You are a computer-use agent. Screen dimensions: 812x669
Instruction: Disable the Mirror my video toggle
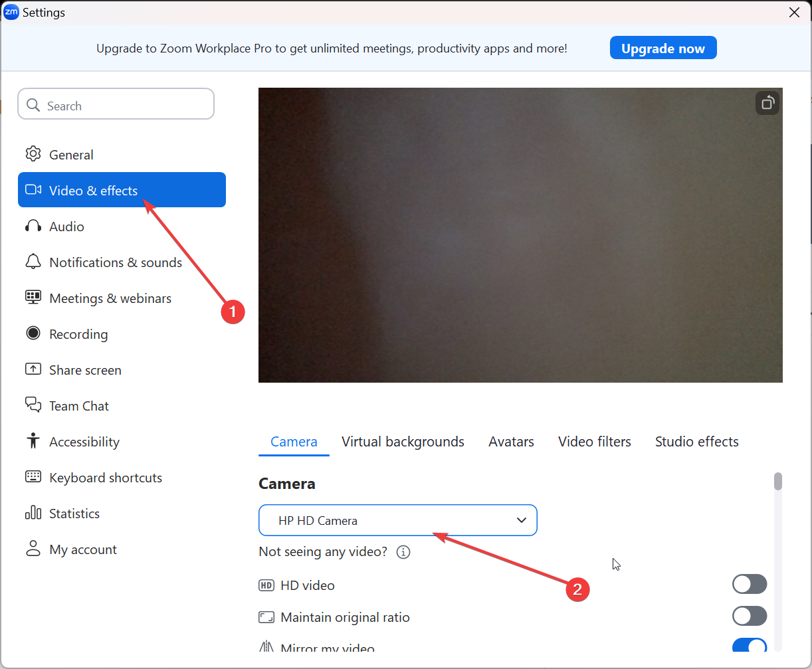pos(750,646)
